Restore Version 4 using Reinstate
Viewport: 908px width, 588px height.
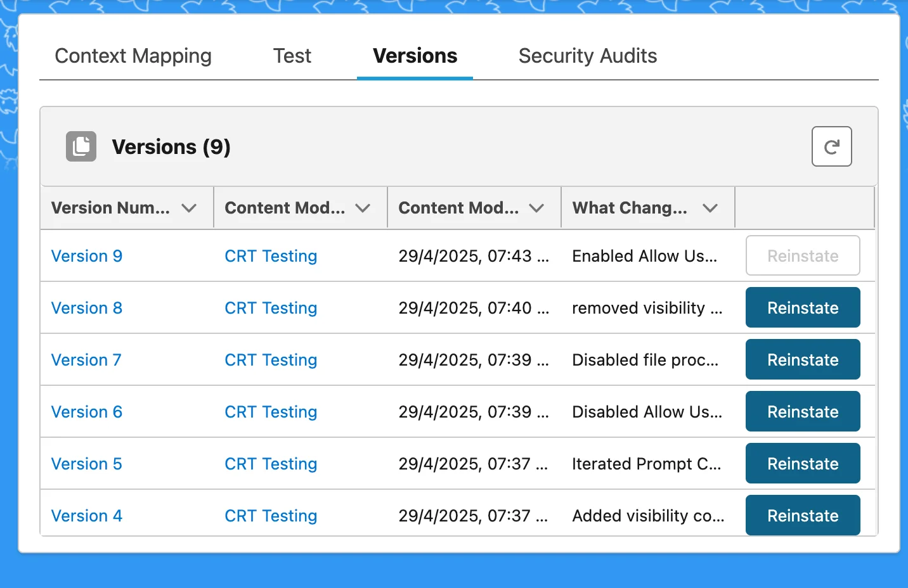point(802,516)
